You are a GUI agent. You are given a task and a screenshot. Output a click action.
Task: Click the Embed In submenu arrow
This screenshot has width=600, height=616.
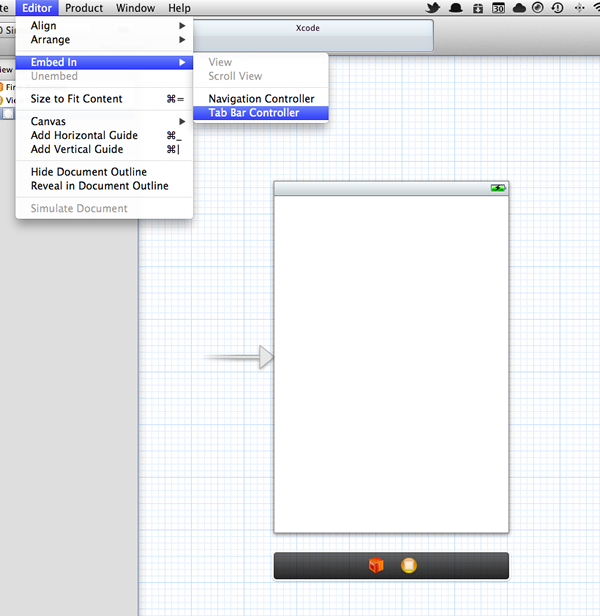[182, 62]
